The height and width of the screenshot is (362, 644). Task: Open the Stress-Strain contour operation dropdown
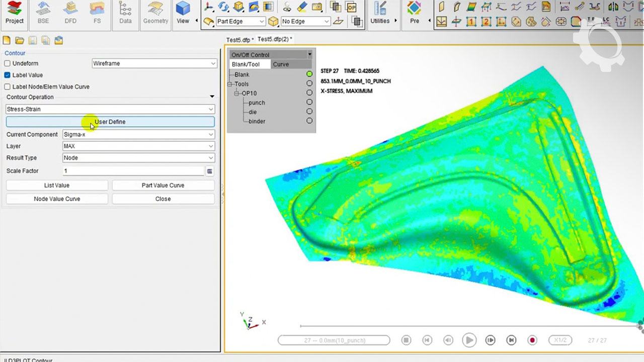pyautogui.click(x=110, y=109)
